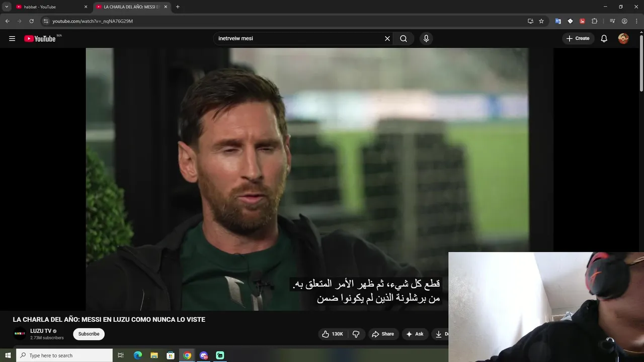Open the media controls button in Chrome
Viewport: 644px width, 362px height.
pyautogui.click(x=612, y=21)
